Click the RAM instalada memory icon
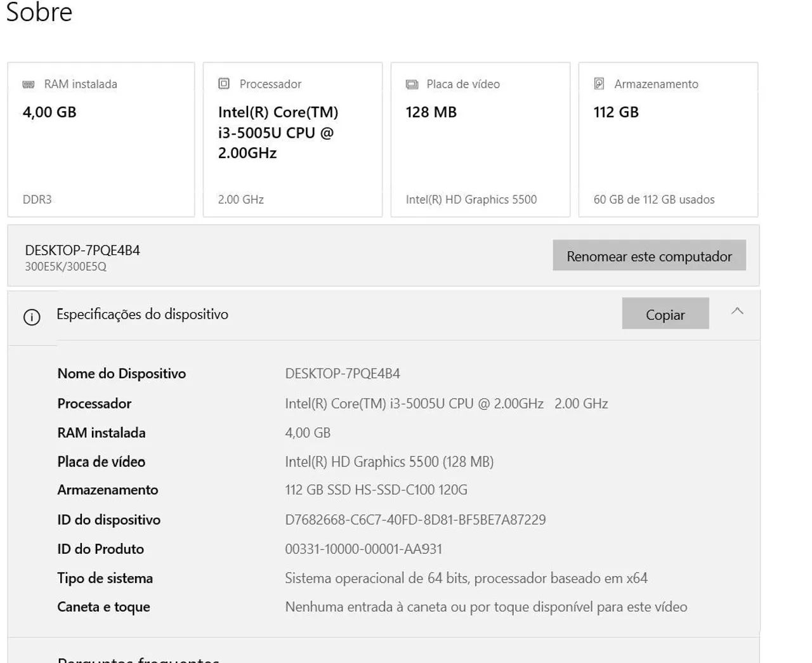Viewport: 812px width, 663px height. 28,83
